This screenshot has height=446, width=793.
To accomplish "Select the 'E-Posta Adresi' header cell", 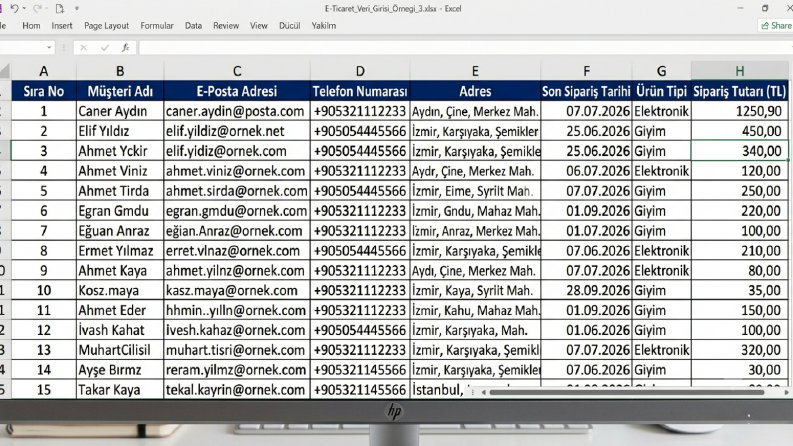I will click(237, 91).
